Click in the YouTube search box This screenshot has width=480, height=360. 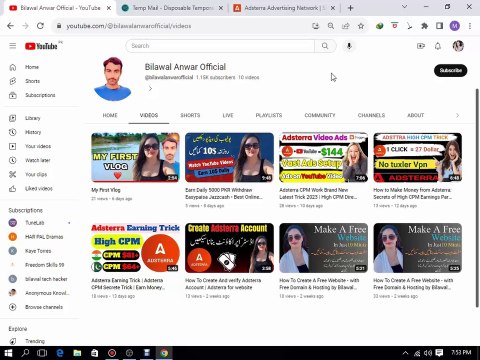(x=220, y=46)
